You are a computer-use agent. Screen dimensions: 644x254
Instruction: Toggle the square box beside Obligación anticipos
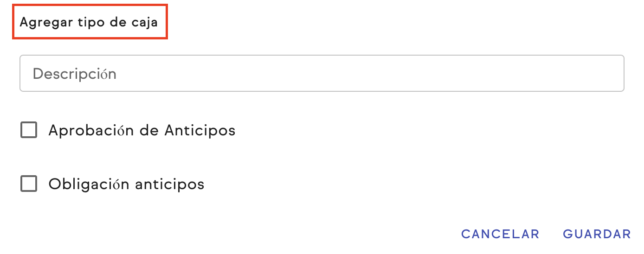[29, 184]
